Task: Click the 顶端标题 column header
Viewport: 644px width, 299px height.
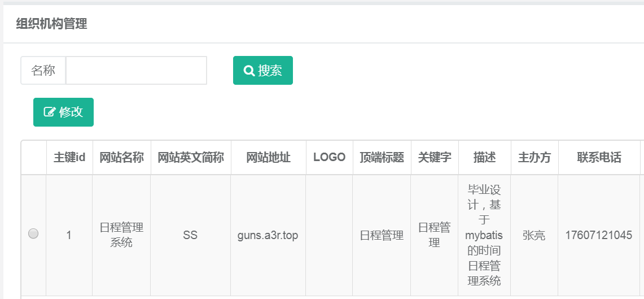Action: (382, 158)
